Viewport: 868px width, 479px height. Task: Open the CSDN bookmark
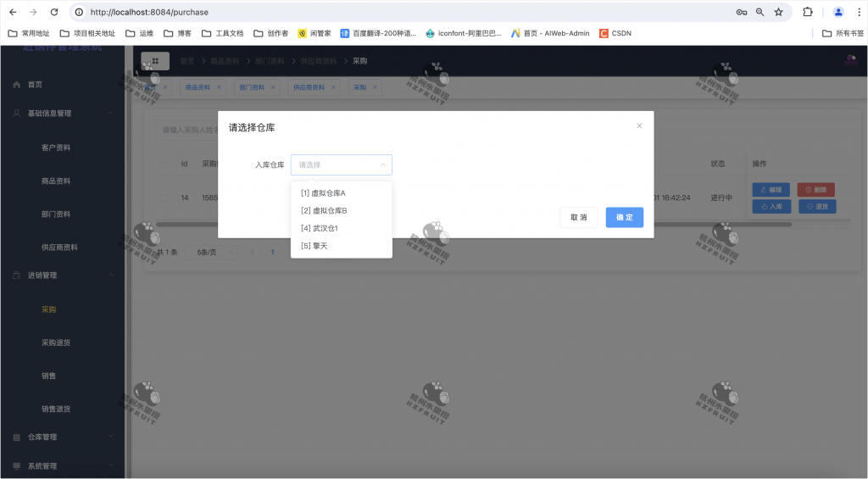pyautogui.click(x=615, y=33)
